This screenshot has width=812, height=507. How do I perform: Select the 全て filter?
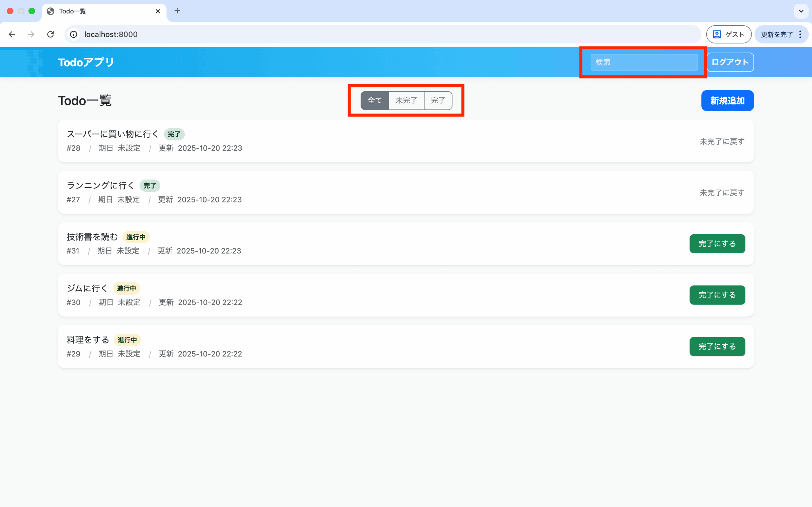click(375, 100)
